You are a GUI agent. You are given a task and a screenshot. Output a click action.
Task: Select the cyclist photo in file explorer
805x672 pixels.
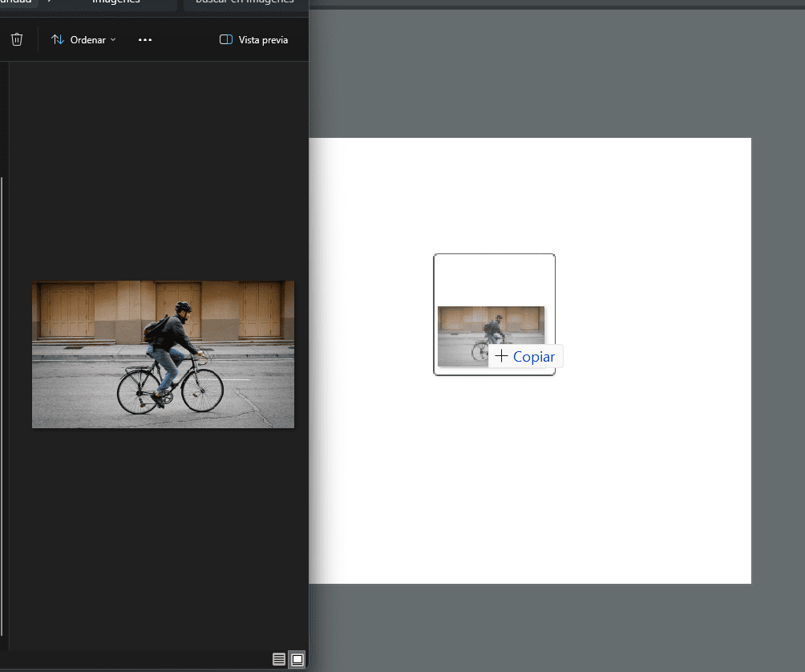coord(163,354)
